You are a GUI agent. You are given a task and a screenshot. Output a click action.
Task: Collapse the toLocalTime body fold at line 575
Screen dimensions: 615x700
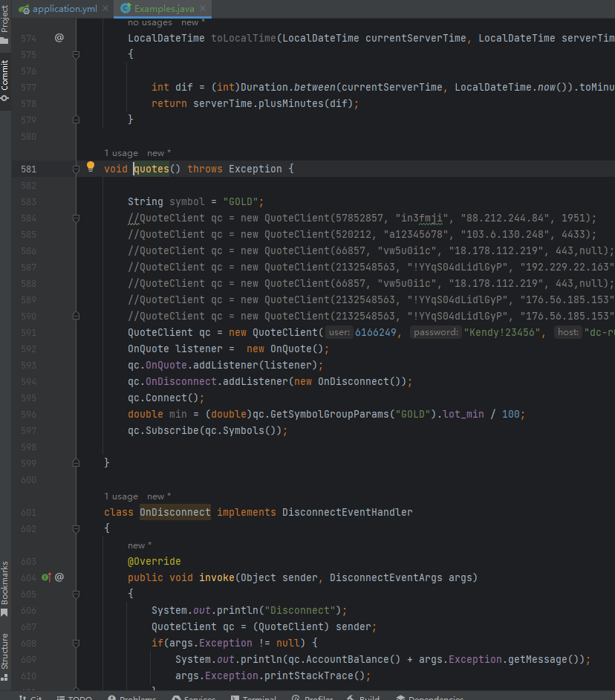(76, 55)
